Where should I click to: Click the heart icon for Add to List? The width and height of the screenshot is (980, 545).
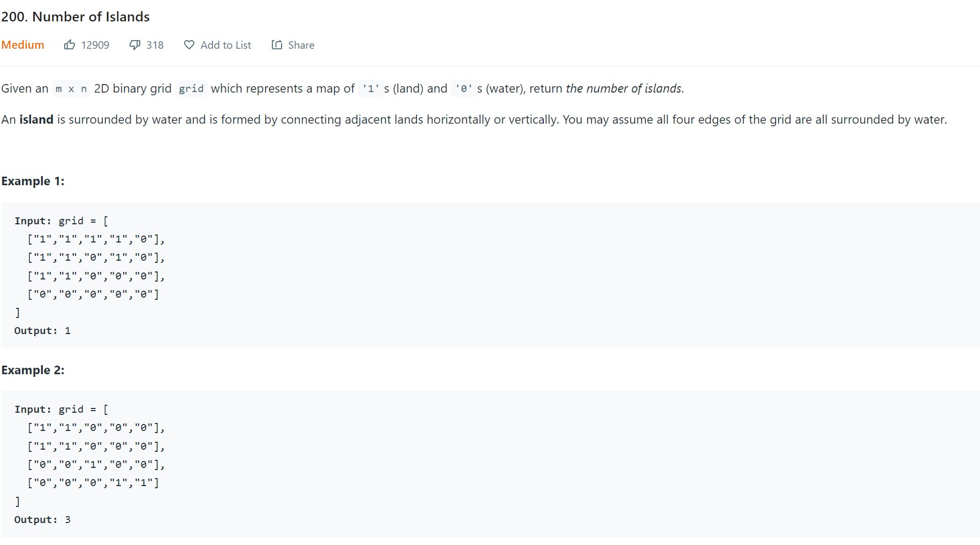(189, 45)
